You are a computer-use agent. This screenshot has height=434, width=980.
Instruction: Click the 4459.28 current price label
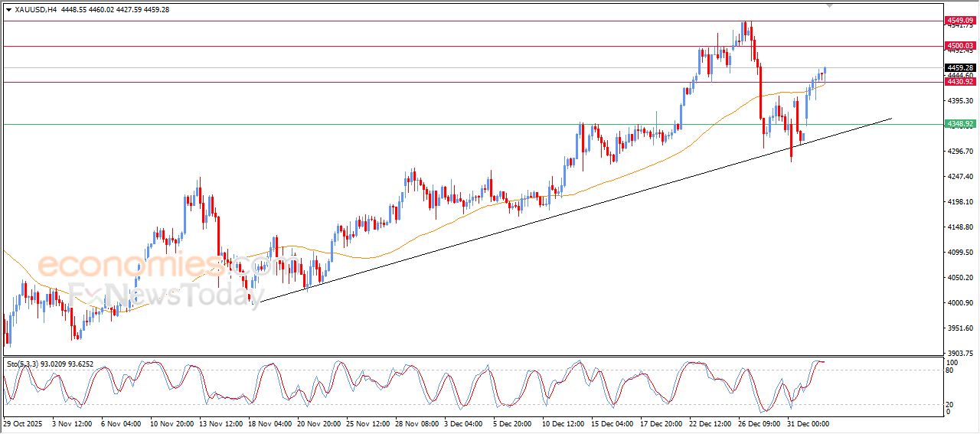click(x=959, y=67)
